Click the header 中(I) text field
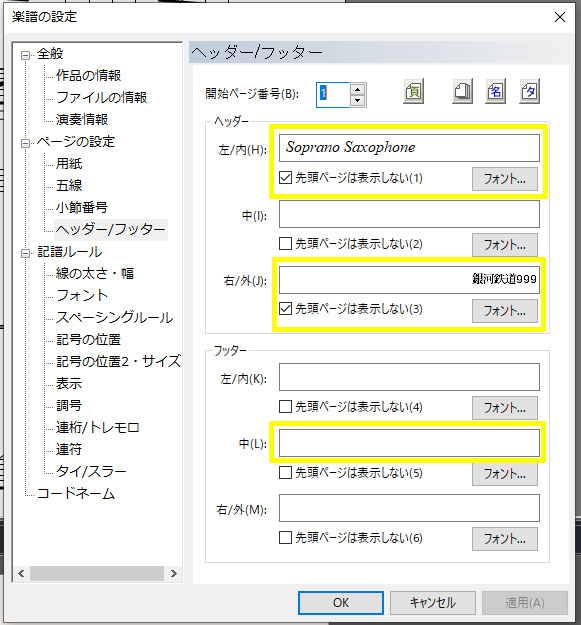 point(409,214)
